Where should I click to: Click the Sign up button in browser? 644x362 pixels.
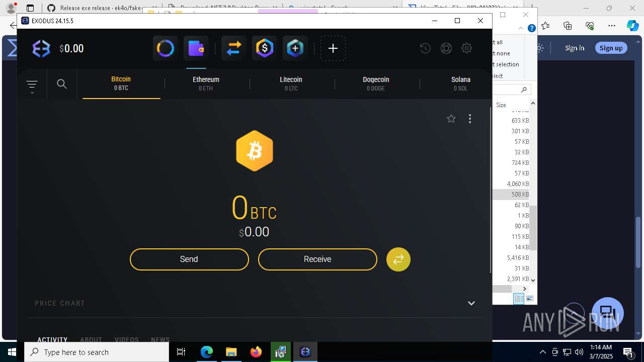[x=611, y=48]
